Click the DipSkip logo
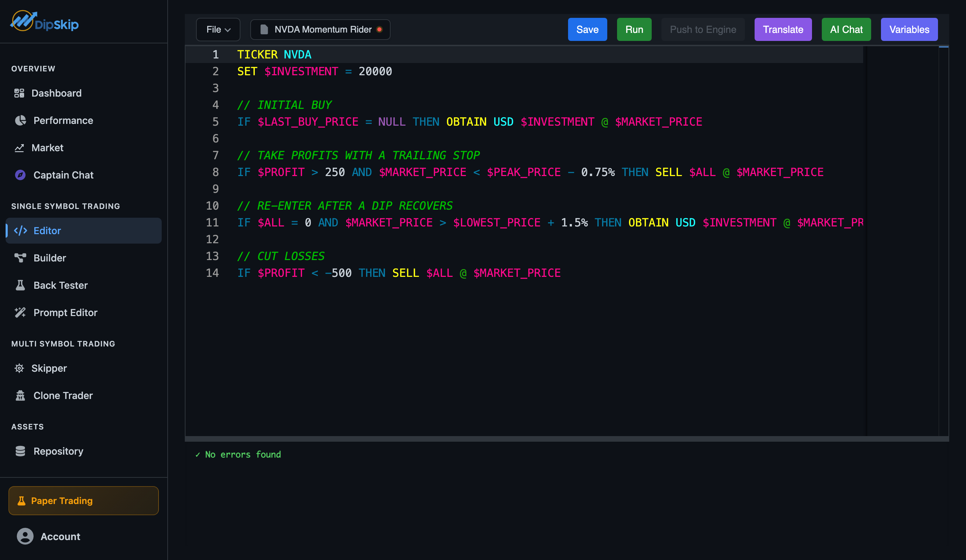 [44, 21]
